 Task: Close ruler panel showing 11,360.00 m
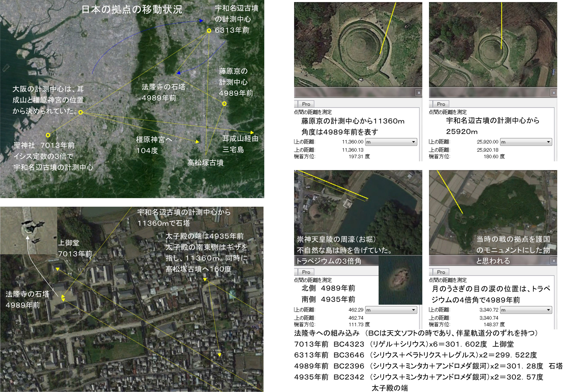(419, 93)
